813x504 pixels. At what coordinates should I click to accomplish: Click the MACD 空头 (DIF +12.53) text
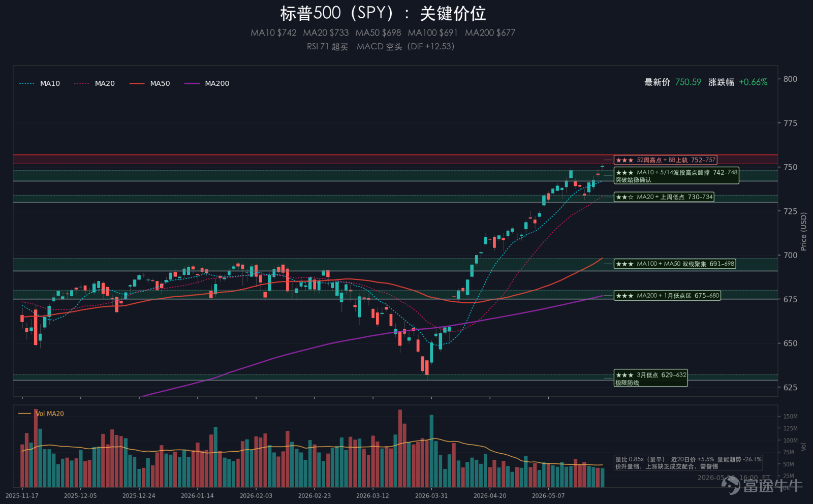coord(405,47)
